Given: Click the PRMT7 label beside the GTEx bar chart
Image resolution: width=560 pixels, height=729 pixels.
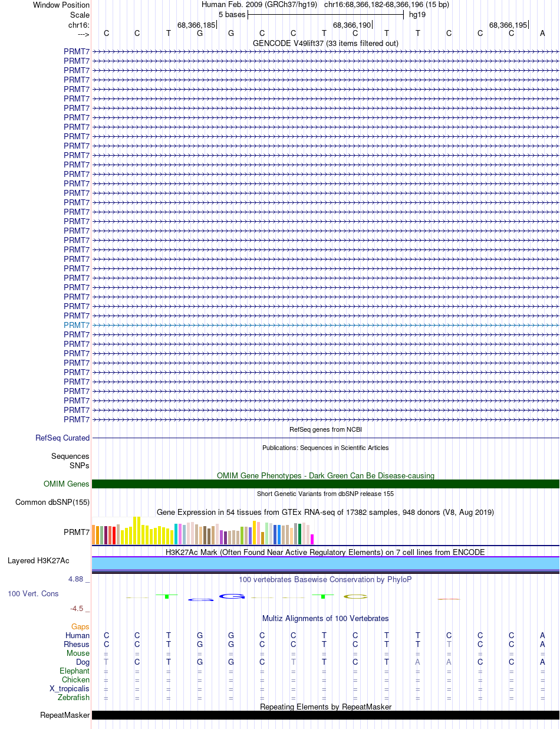Looking at the screenshot, I should tap(77, 532).
